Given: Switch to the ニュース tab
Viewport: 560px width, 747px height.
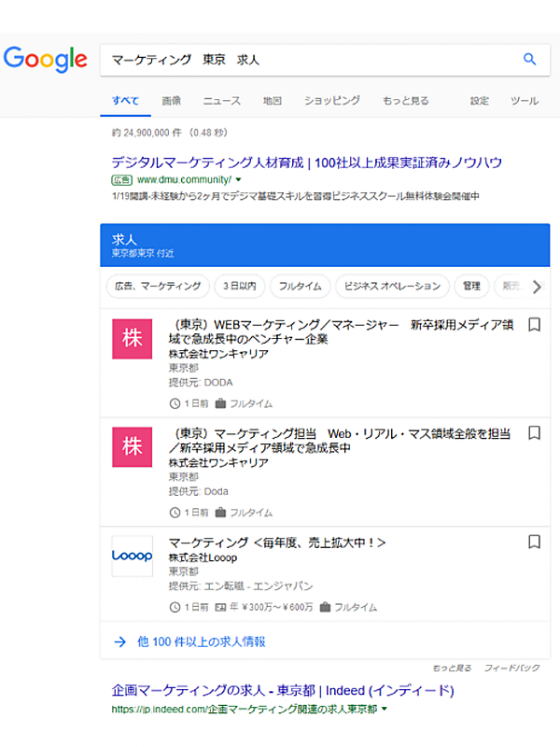Looking at the screenshot, I should coord(222,101).
